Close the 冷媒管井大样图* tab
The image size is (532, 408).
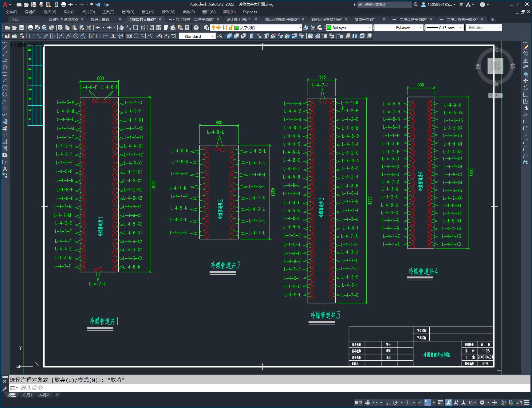point(160,19)
